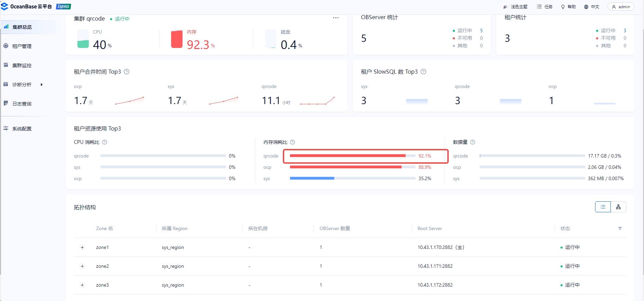Click the Express edition badge
644x301 pixels.
[64, 7]
